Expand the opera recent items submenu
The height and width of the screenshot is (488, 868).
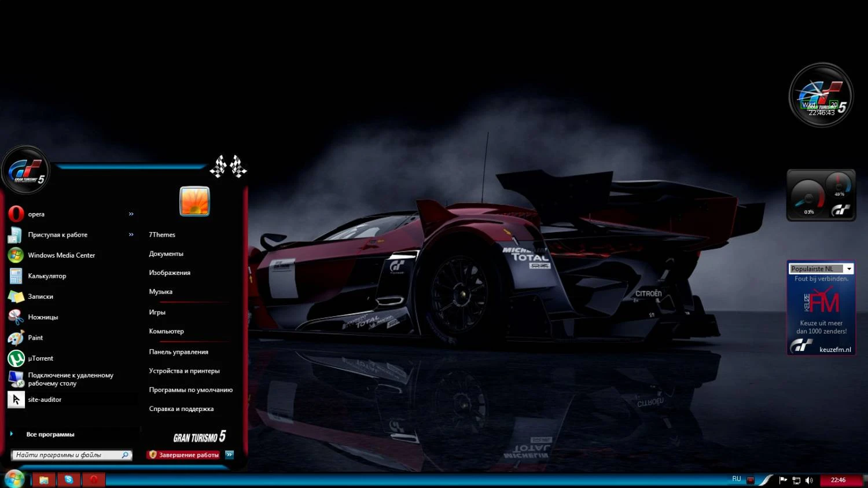[x=131, y=214]
